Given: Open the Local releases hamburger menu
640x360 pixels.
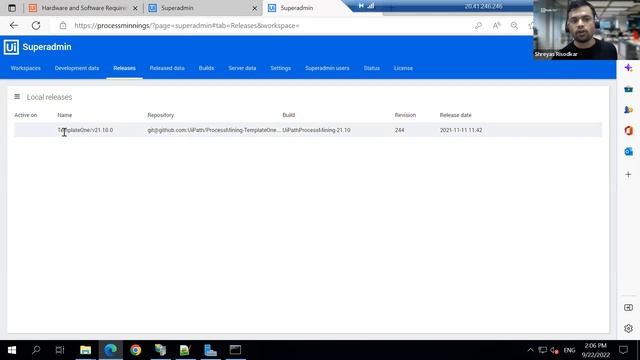Looking at the screenshot, I should (x=17, y=97).
